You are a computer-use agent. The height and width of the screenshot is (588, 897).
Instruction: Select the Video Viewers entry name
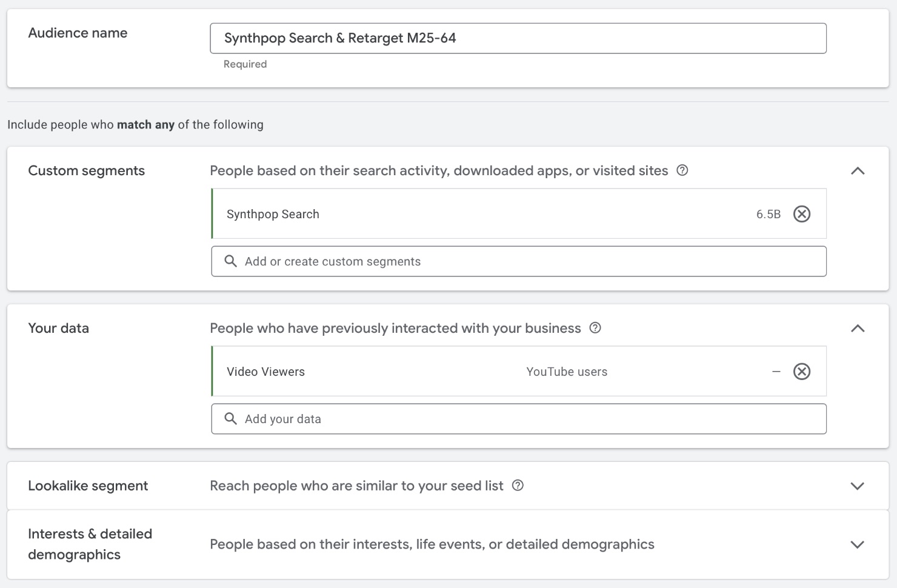point(265,372)
